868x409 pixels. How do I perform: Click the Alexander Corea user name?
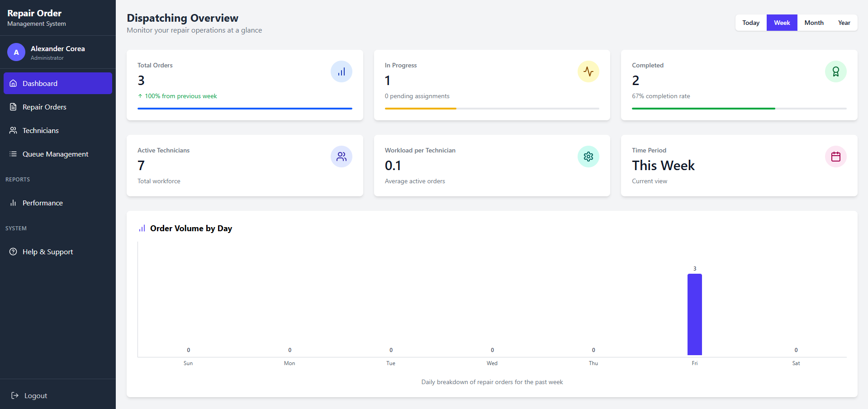tap(57, 48)
